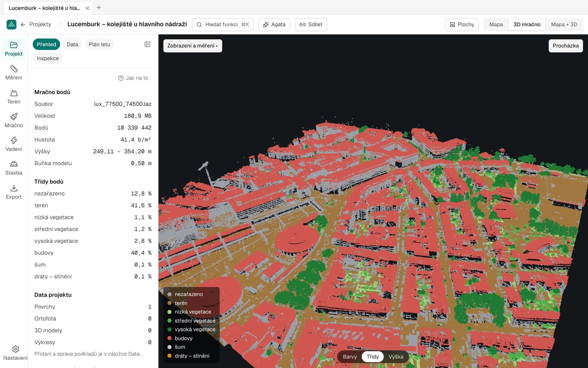Open the Měření ruler tool
The height and width of the screenshot is (368, 588).
(x=14, y=72)
